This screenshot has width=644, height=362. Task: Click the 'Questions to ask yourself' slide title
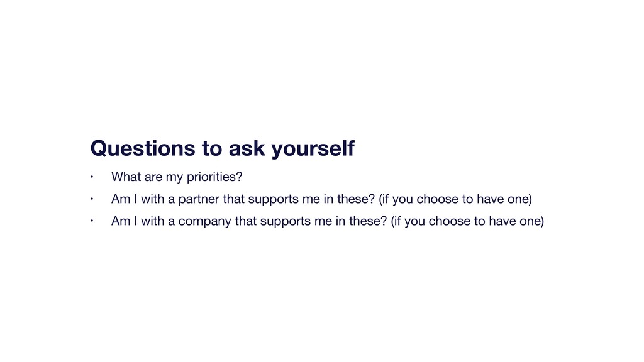222,148
